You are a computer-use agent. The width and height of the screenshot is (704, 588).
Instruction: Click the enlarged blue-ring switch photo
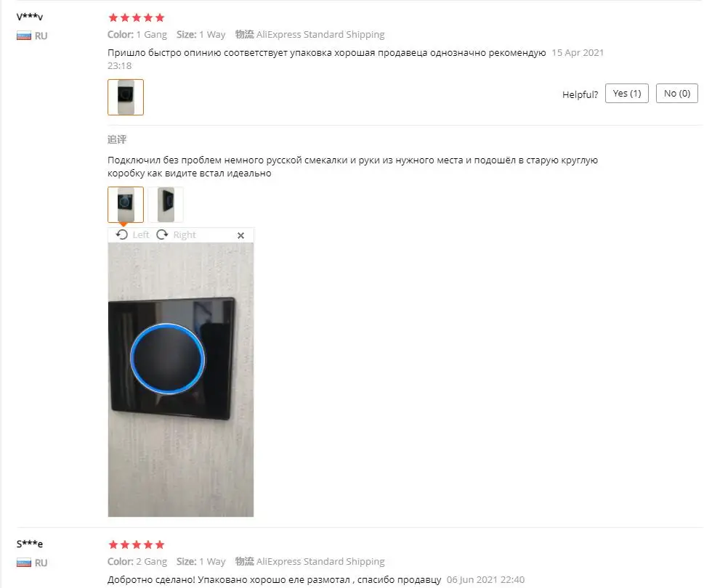[x=180, y=380]
